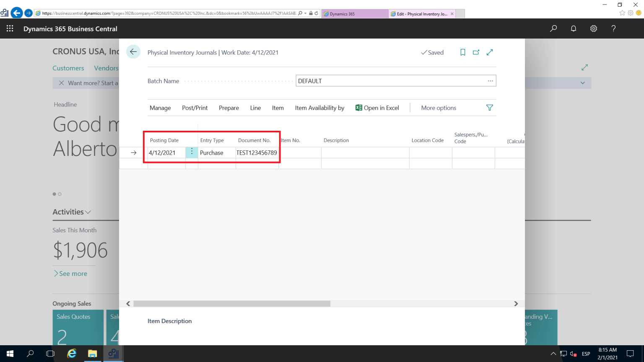This screenshot has width=644, height=362.
Task: Select the Post/Print action
Action: tap(195, 108)
